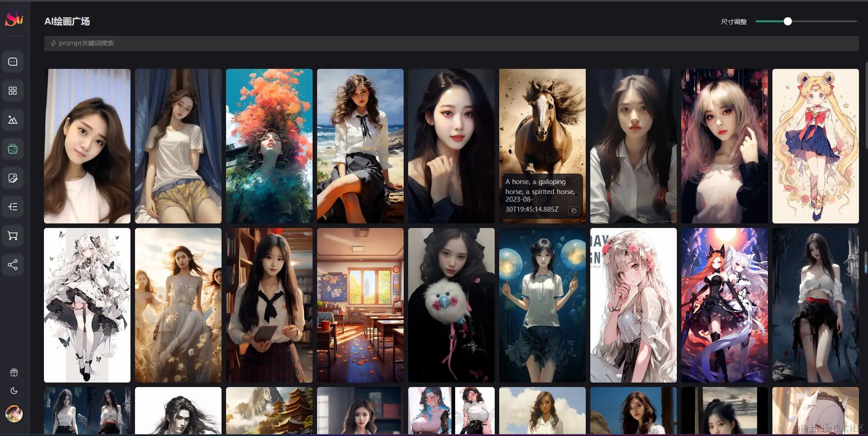Open the mountain drawing icon in sidebar

pyautogui.click(x=13, y=120)
